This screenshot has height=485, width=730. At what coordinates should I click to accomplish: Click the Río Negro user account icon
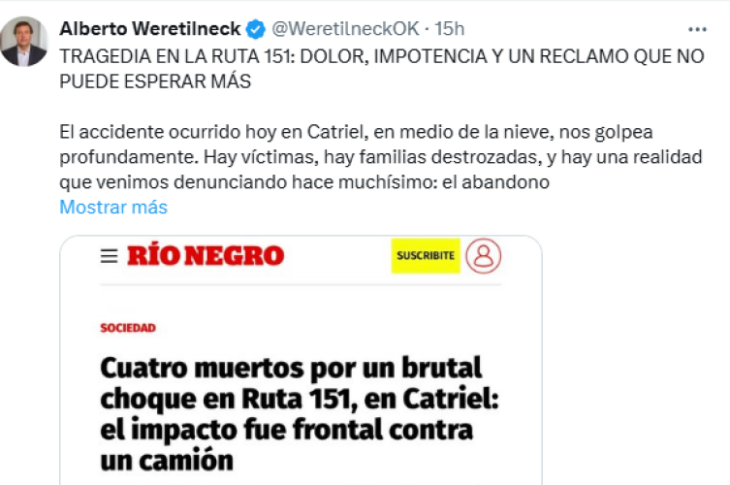[483, 256]
